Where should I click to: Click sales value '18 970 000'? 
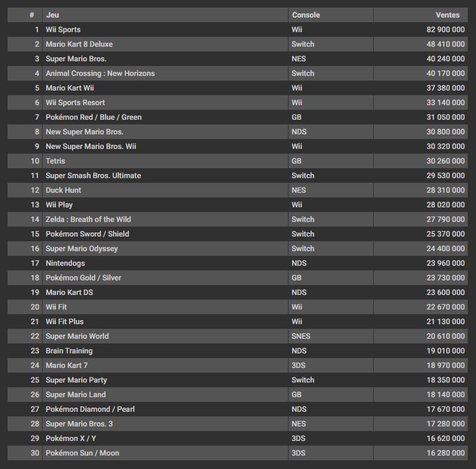[446, 365]
